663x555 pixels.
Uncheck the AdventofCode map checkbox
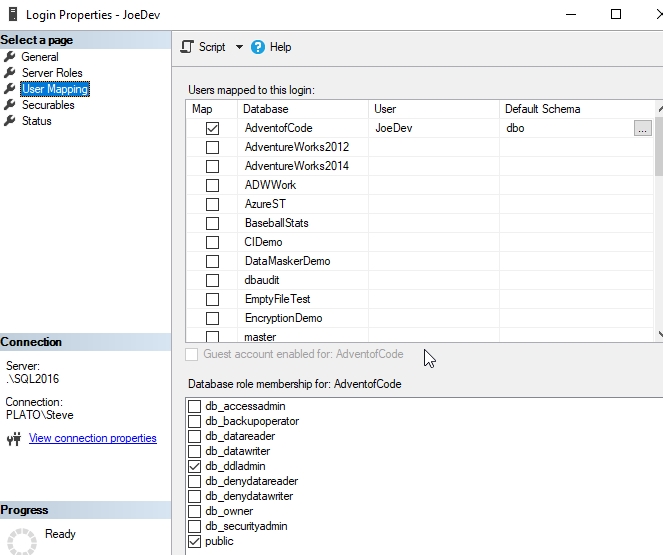click(212, 128)
